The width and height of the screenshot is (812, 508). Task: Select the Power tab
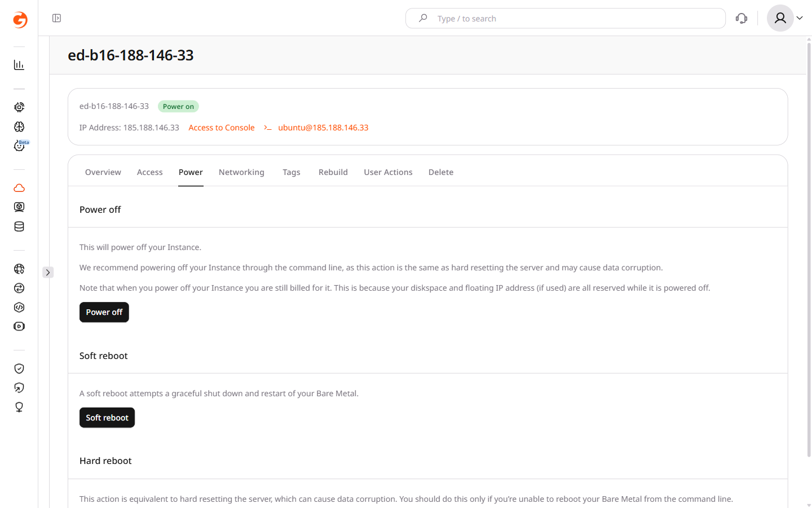point(191,172)
